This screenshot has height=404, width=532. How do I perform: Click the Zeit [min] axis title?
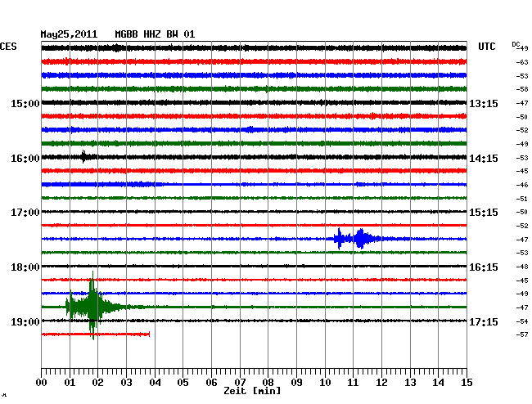(252, 391)
